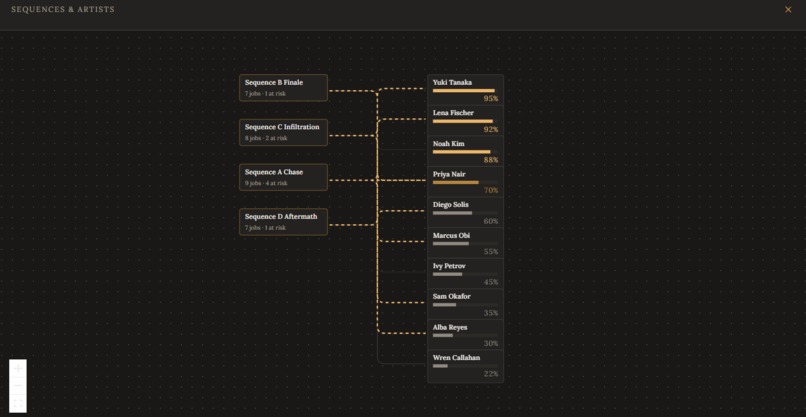Screen dimensions: 806x417
Task: Click the 95% value for Yuki Tanaka
Action: 490,99
